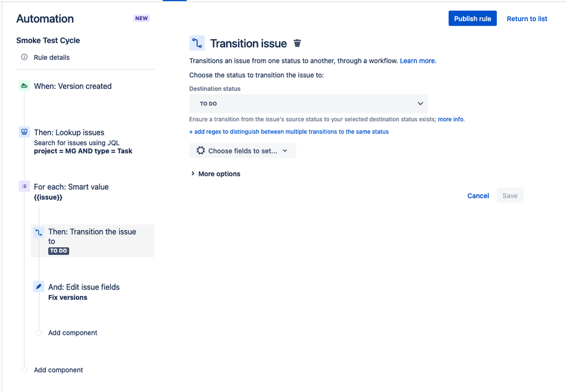Click the Version created trigger icon

24,86
